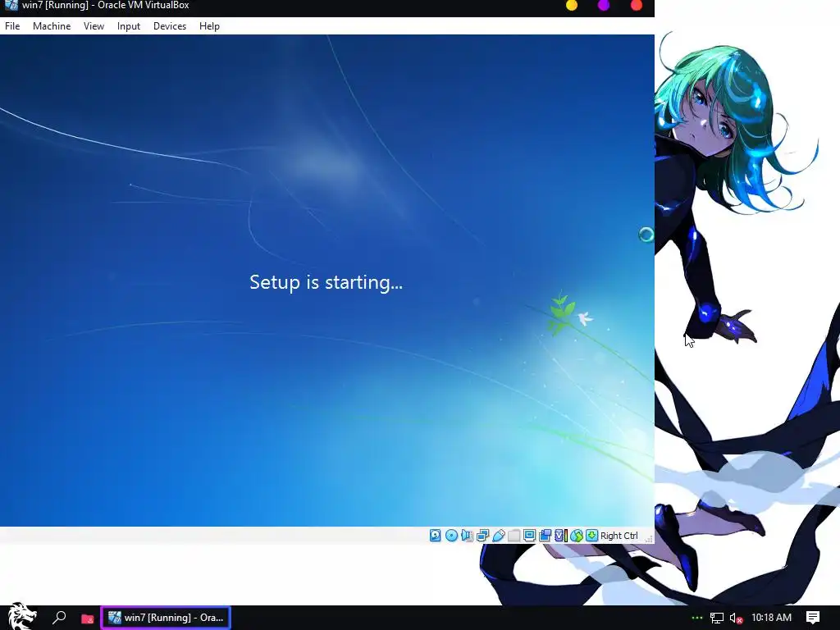This screenshot has height=630, width=840.
Task: Show hidden tray icons via green dots
Action: [696, 618]
